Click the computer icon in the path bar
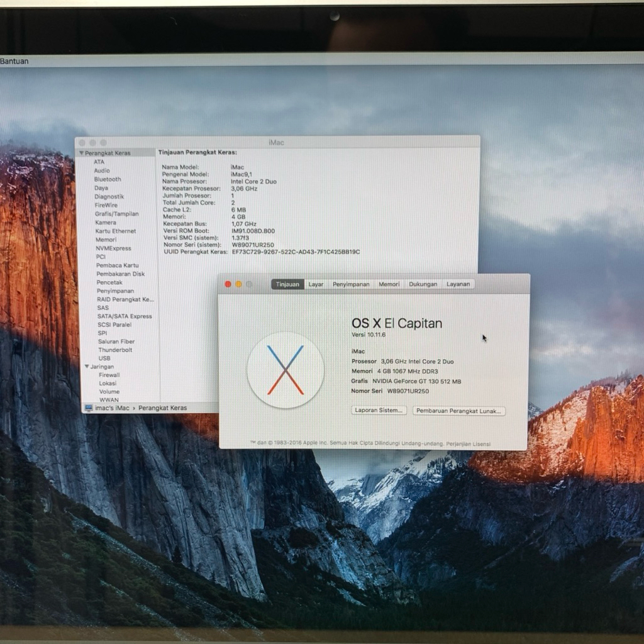 [89, 408]
